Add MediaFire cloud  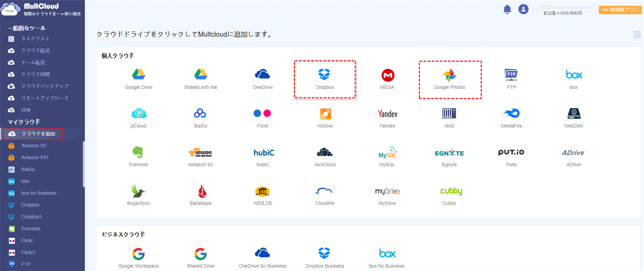[x=511, y=118]
